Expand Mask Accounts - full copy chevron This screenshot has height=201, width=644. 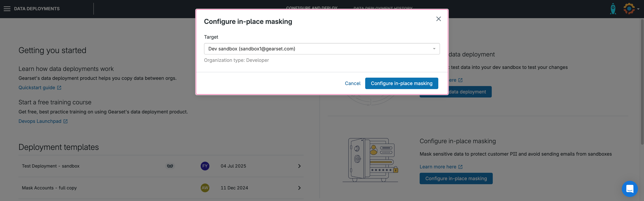(299, 188)
